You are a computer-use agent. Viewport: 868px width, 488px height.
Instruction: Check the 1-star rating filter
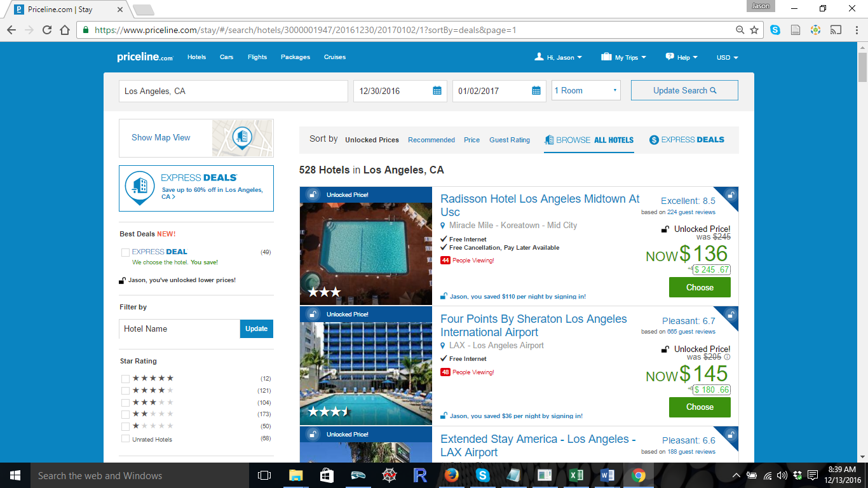pyautogui.click(x=125, y=426)
